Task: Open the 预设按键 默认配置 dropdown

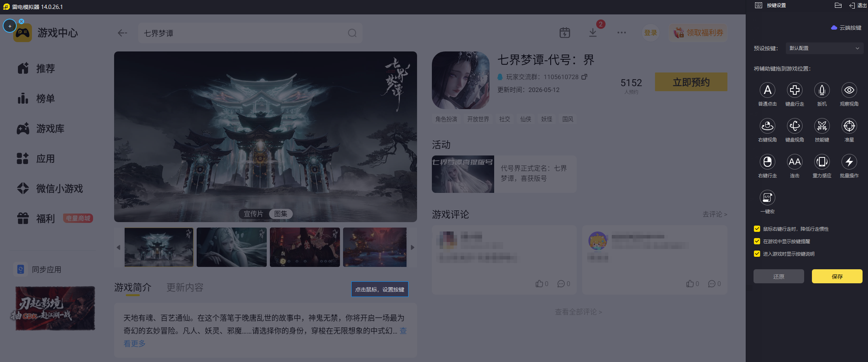Action: pyautogui.click(x=824, y=48)
